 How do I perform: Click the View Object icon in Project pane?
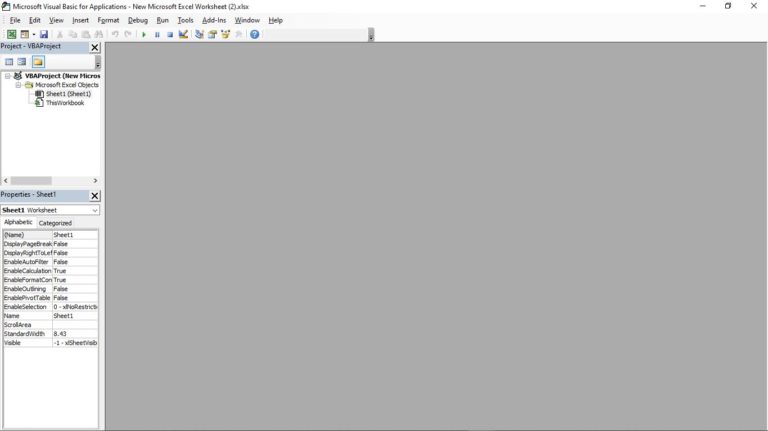(x=22, y=62)
